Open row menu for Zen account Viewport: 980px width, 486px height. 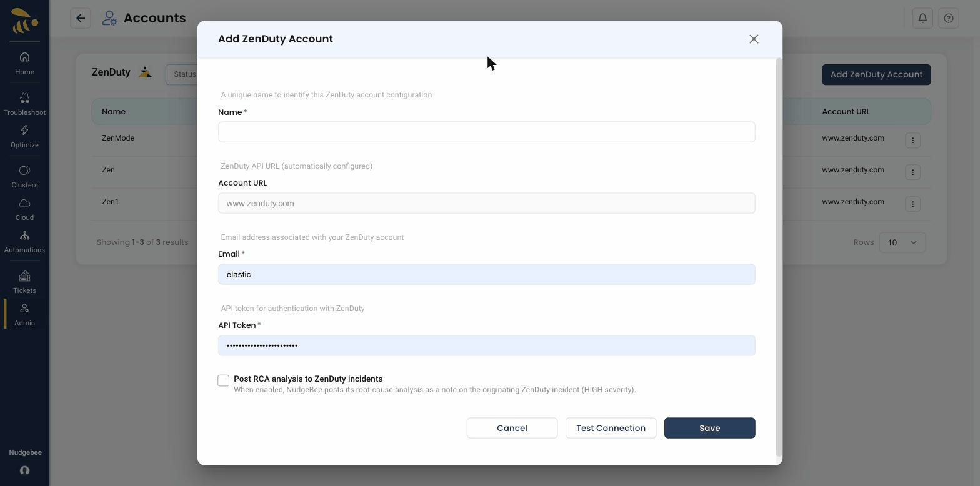click(x=912, y=172)
